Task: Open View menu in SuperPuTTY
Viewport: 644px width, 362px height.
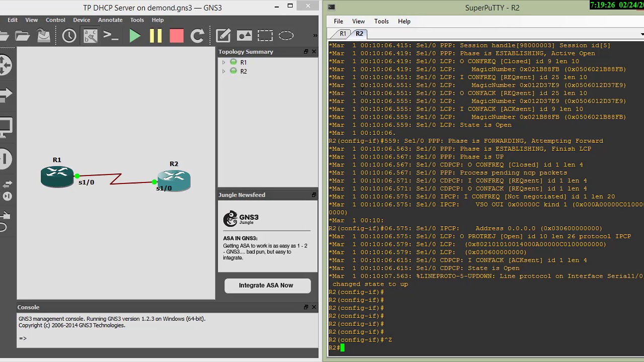Action: click(x=358, y=22)
